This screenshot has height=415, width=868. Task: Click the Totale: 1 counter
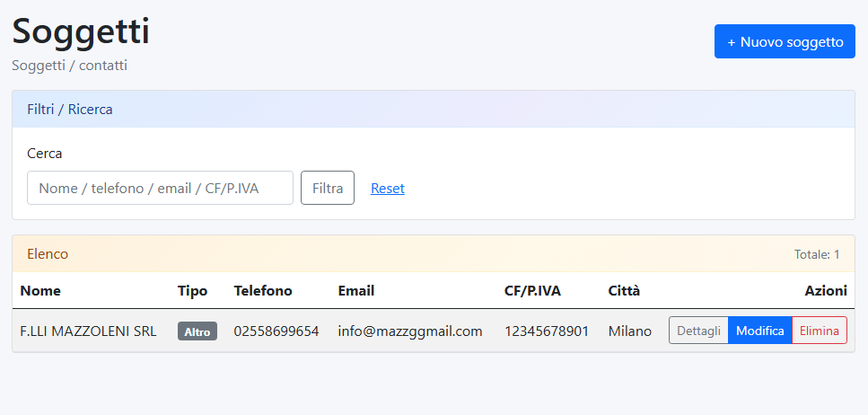click(x=817, y=255)
